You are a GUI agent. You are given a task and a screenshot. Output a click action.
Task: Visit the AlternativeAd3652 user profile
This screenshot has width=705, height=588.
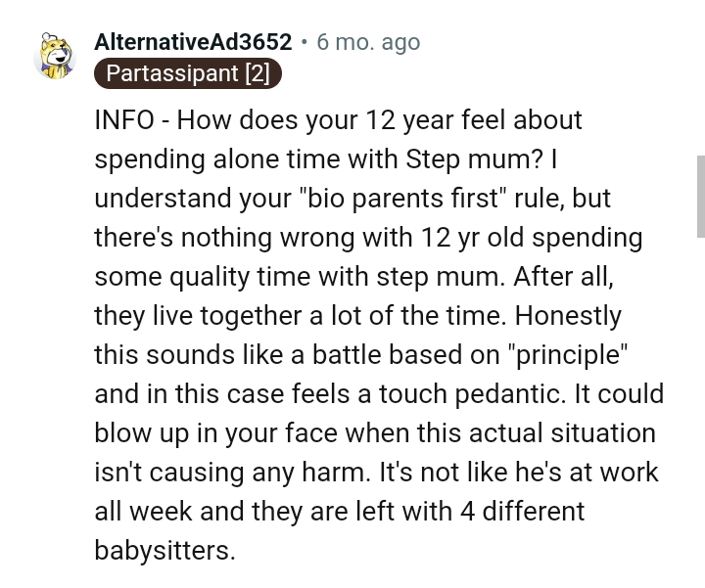click(193, 42)
